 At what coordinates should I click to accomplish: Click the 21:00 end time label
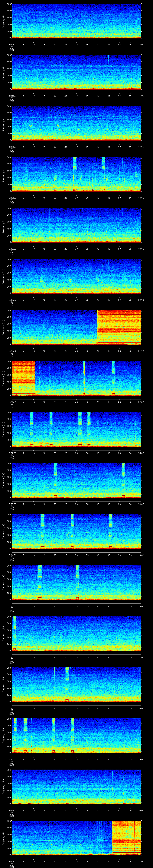coord(141,351)
